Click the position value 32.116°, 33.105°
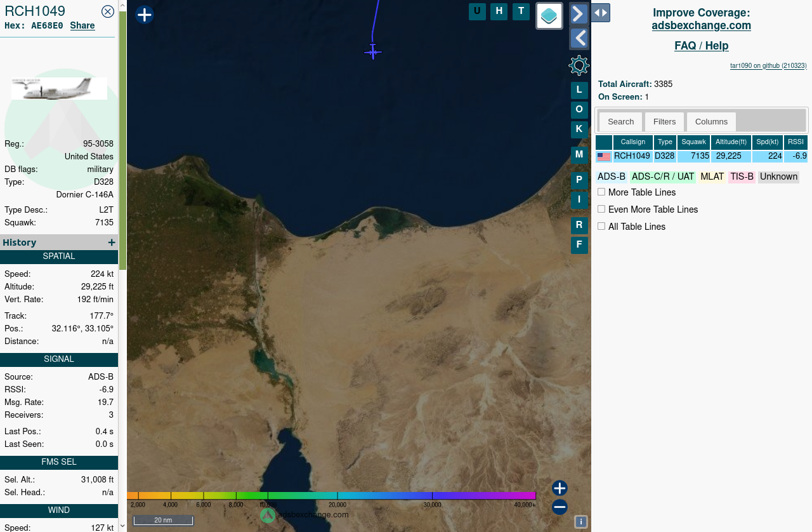812x532 pixels. point(82,329)
